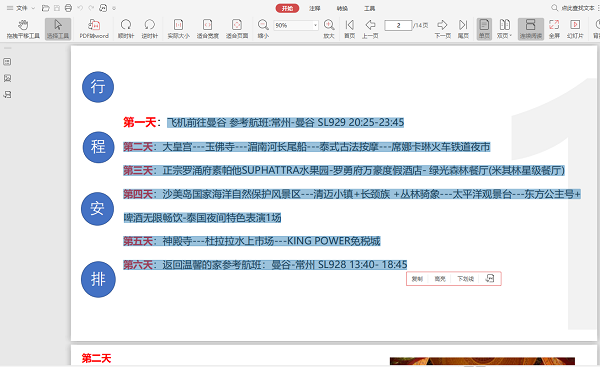Image resolution: width=600 pixels, height=367 pixels.
Task: Click the save icon in quick toolbar
Action: click(x=57, y=8)
